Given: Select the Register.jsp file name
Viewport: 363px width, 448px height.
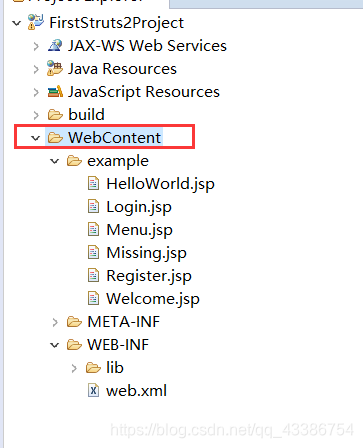Looking at the screenshot, I should [x=149, y=276].
